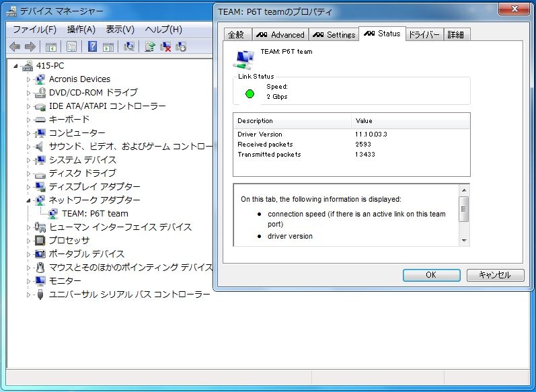The width and height of the screenshot is (536, 392).
Task: Click the help text scroll up arrow
Action: pos(464,190)
